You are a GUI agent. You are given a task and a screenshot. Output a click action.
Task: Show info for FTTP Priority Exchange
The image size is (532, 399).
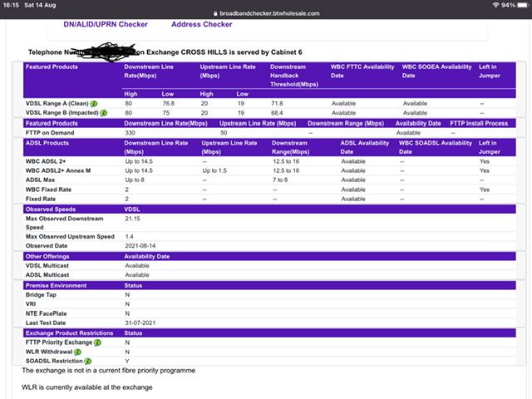(97, 342)
